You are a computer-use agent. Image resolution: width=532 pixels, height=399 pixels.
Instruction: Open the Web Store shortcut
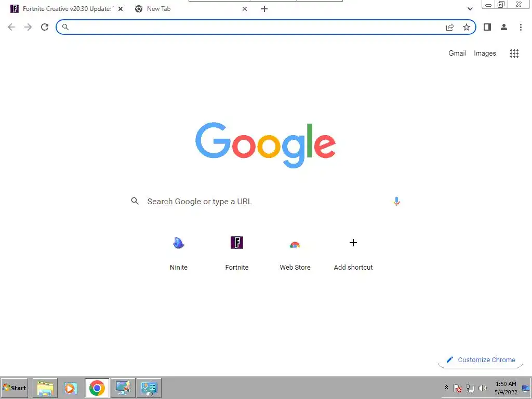295,252
